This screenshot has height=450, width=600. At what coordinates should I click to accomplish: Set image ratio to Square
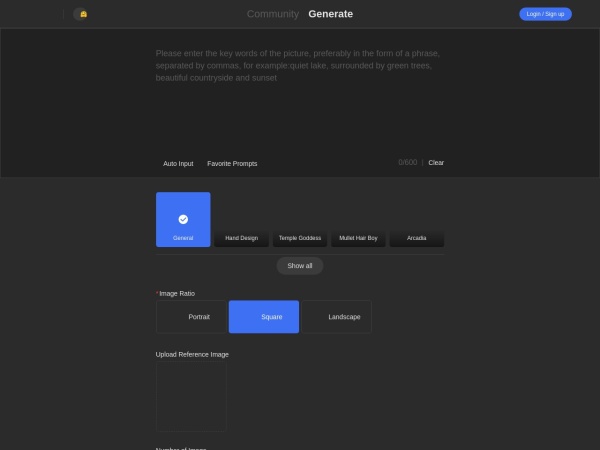(x=264, y=316)
